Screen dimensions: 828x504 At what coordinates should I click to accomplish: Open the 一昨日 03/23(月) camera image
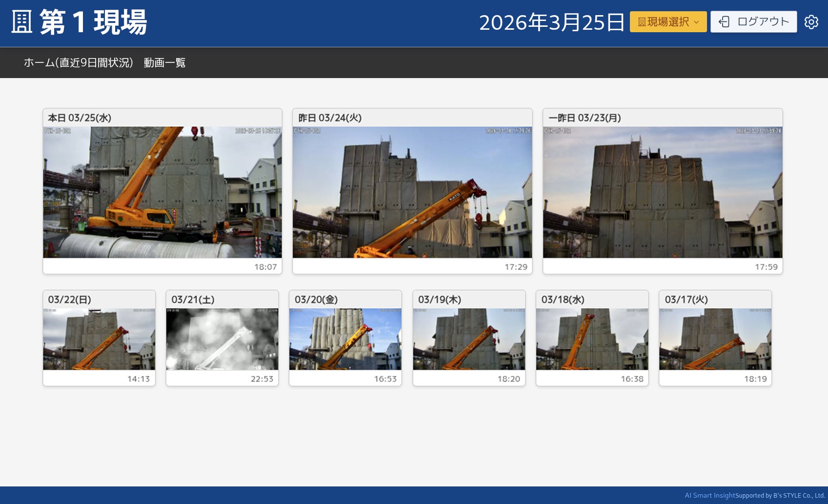coord(663,192)
